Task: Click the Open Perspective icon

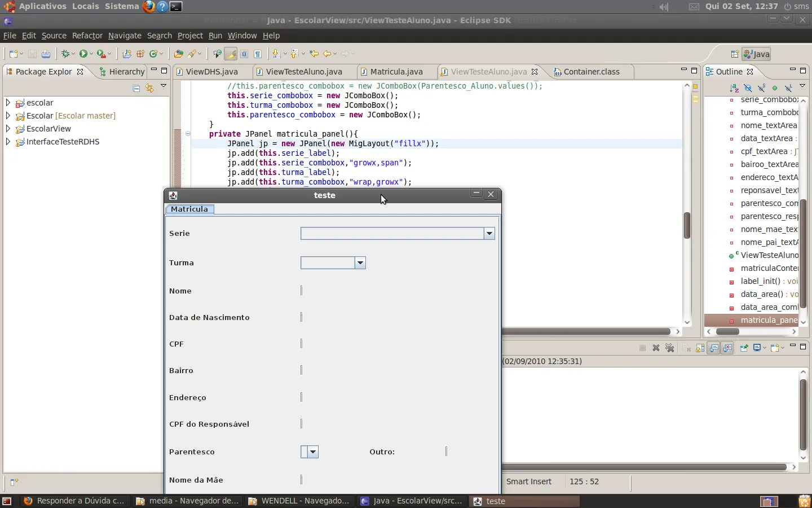Action: coord(734,55)
